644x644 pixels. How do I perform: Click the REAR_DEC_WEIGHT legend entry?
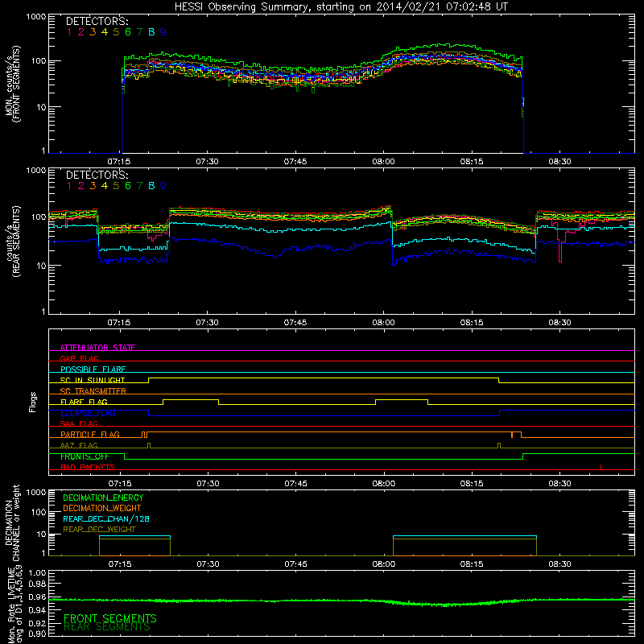click(99, 530)
